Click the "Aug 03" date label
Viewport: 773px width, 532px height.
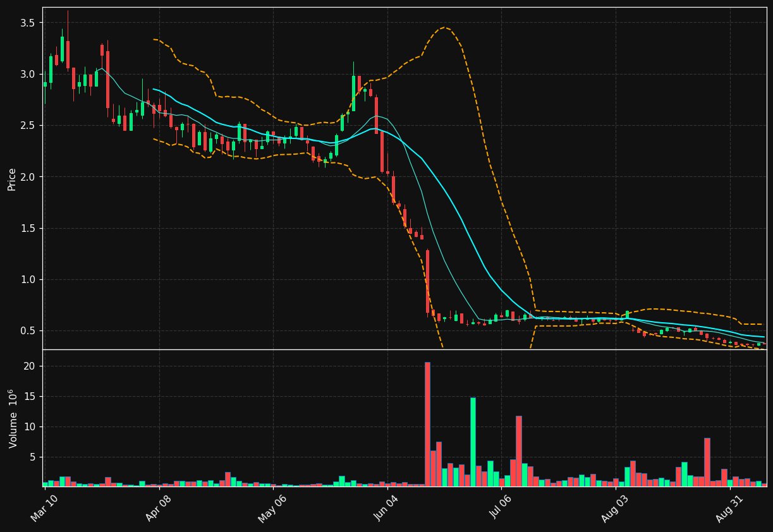coord(616,509)
